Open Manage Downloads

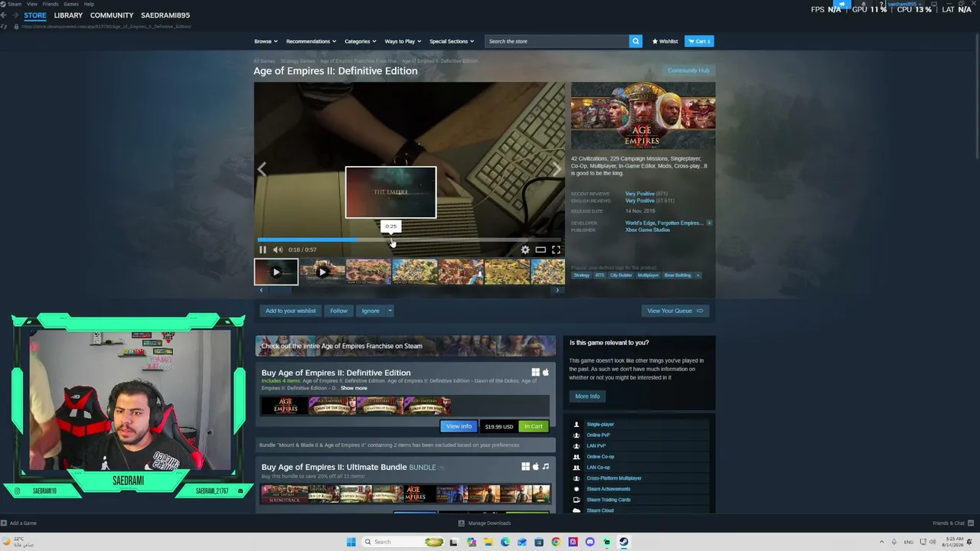click(485, 523)
